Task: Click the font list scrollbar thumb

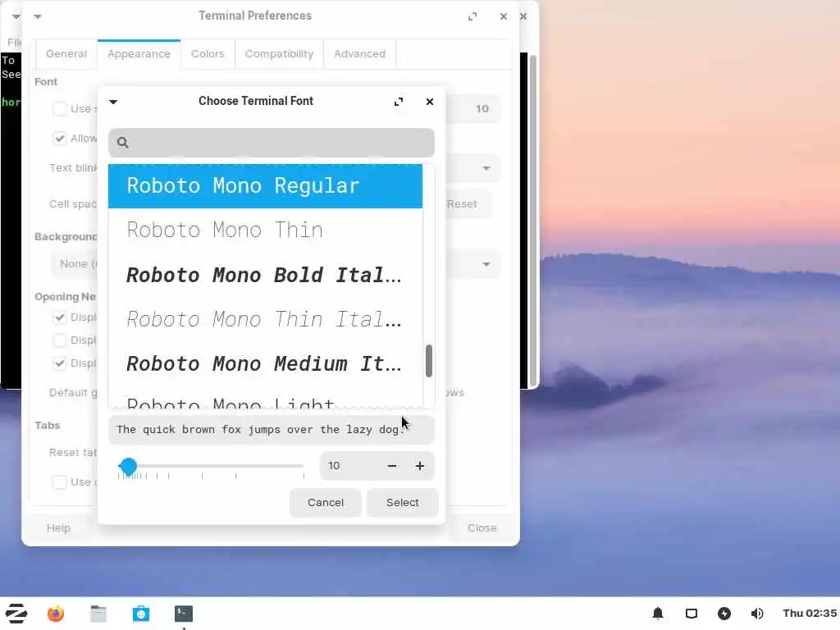Action: click(x=428, y=361)
